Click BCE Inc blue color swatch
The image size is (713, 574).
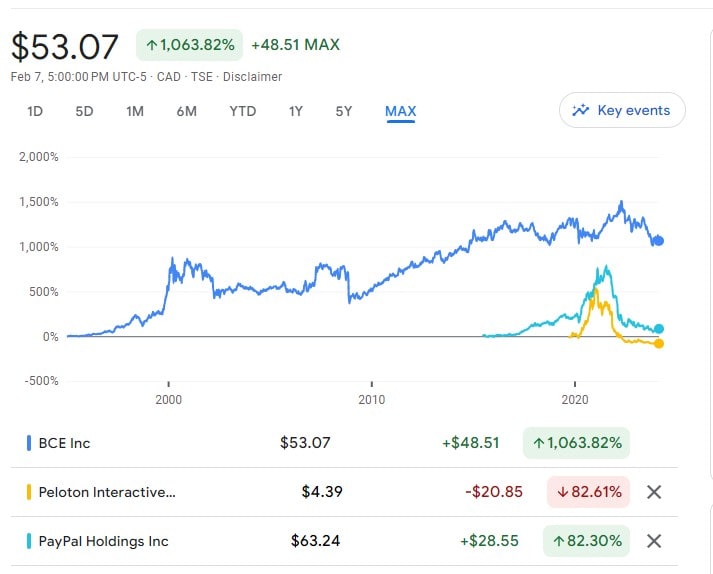point(29,443)
